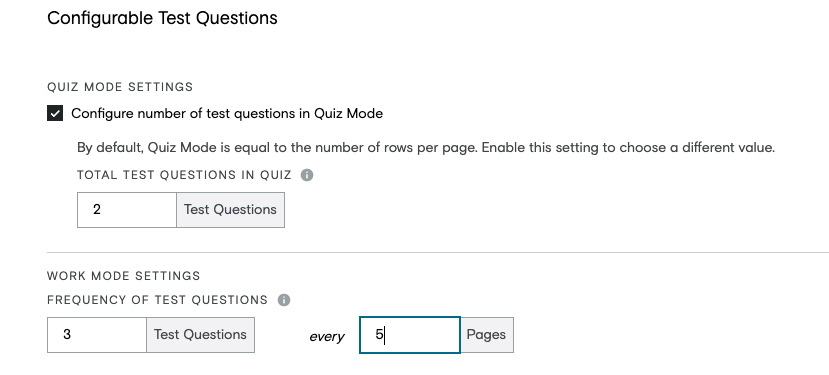The height and width of the screenshot is (375, 829).
Task: Focus the pages field containing 5
Action: 410,335
